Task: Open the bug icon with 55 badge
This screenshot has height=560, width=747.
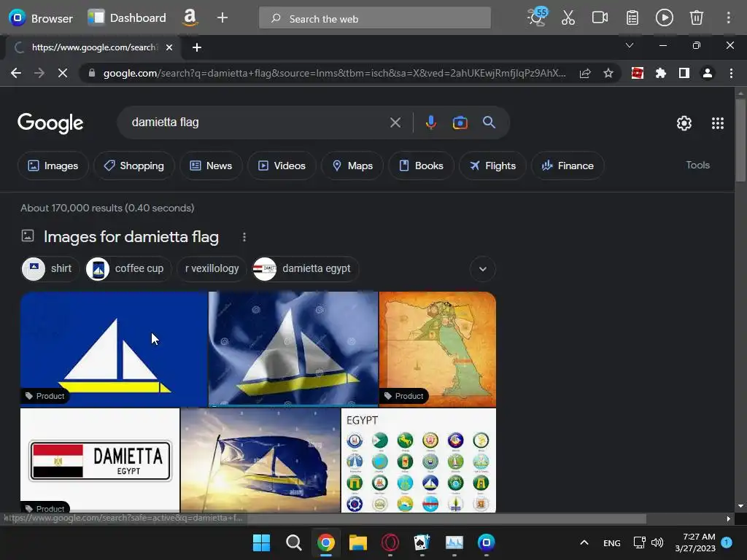Action: pos(537,17)
